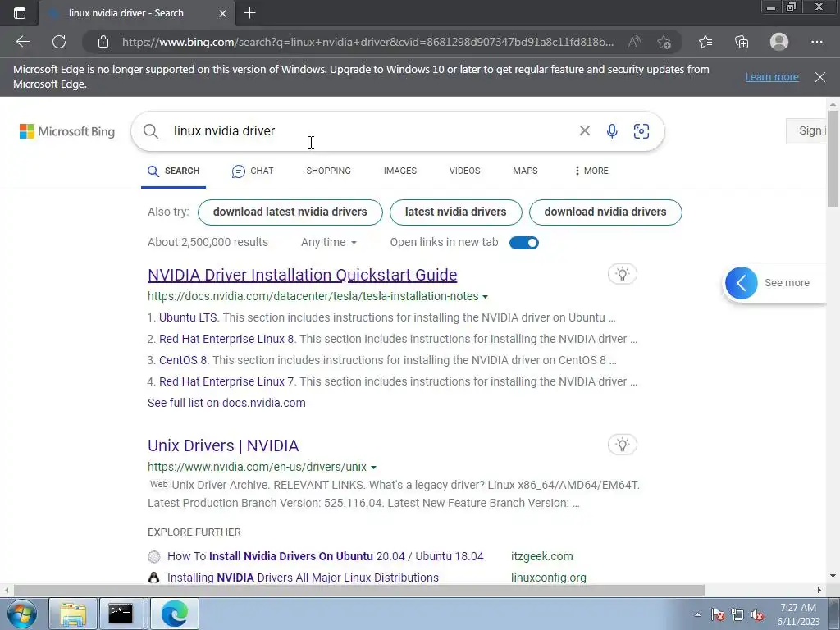Switch to the SHOPPING tab

328,171
